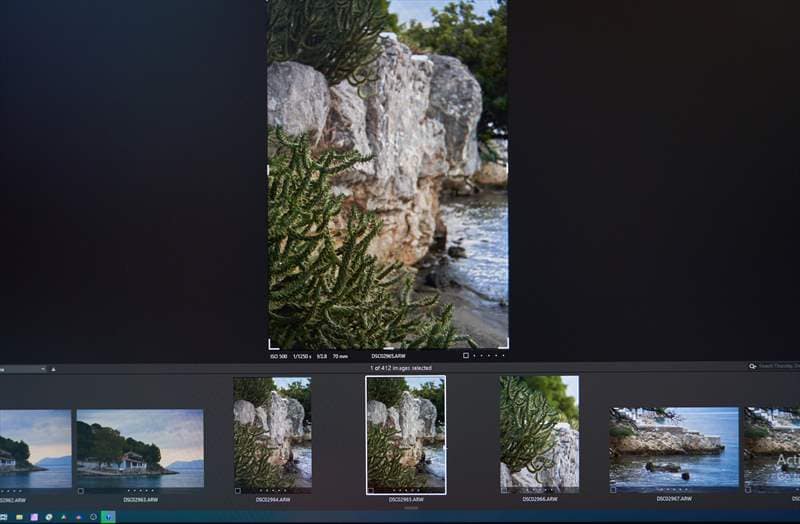Click the f/2.8 aperture readout
Screen dimensions: 800x524
[322, 357]
